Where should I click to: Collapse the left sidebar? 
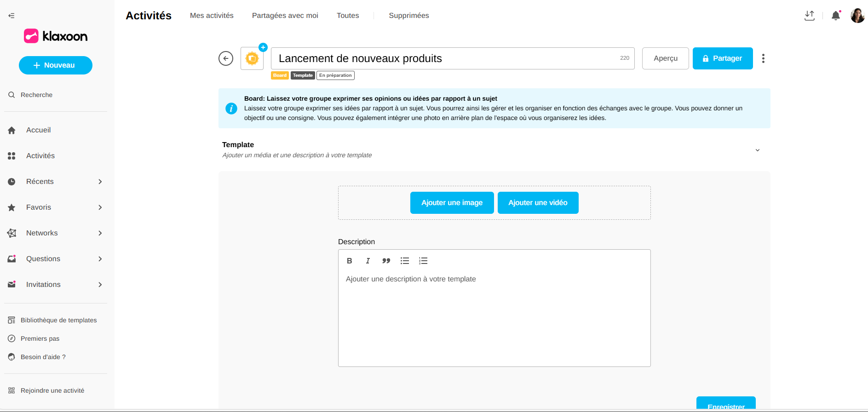coord(11,16)
